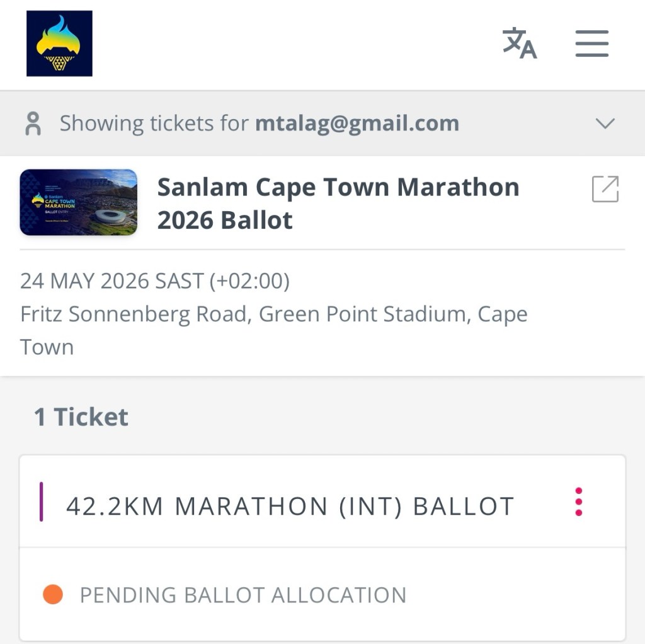Screen dimensions: 645x644
Task: Click the PENDING BALLOT ALLOCATION status text
Action: (x=243, y=595)
